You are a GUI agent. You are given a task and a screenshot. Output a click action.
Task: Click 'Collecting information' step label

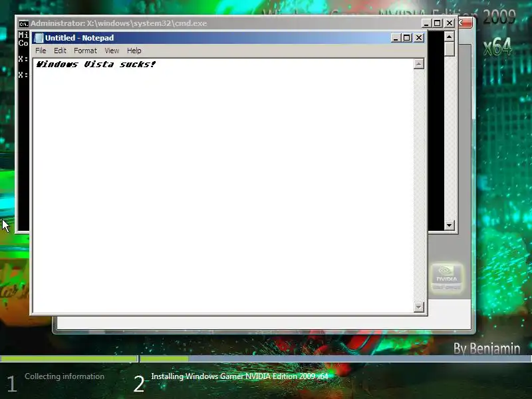65,376
